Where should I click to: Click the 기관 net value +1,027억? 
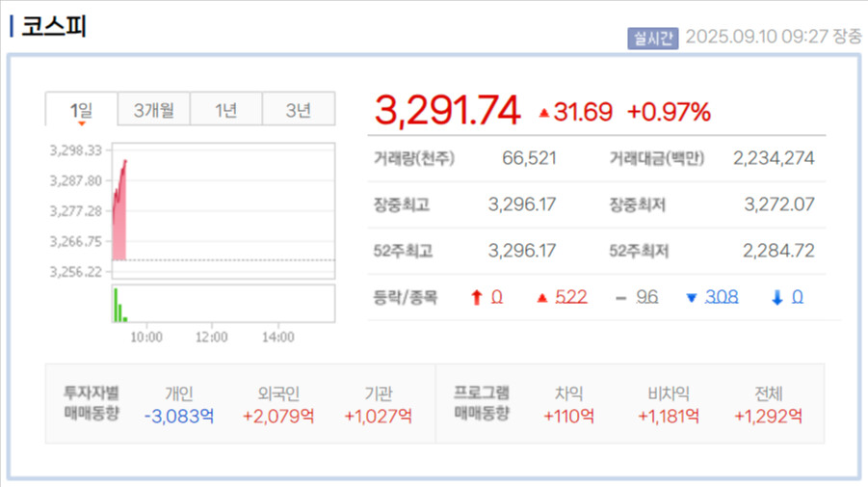[x=378, y=416]
